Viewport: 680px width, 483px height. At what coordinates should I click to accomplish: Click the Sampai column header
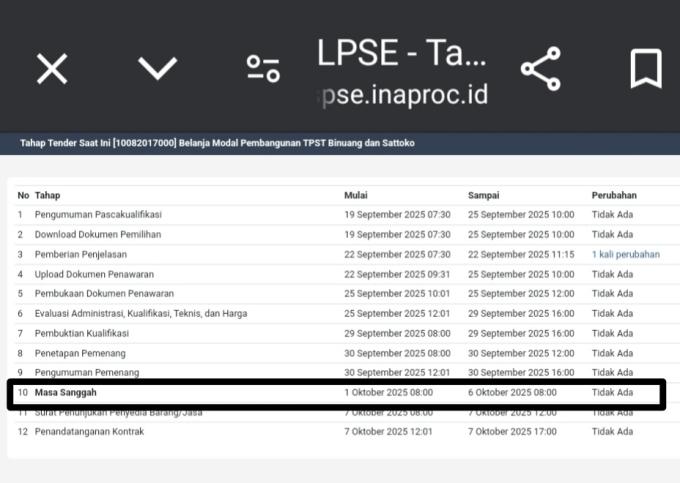coord(483,195)
